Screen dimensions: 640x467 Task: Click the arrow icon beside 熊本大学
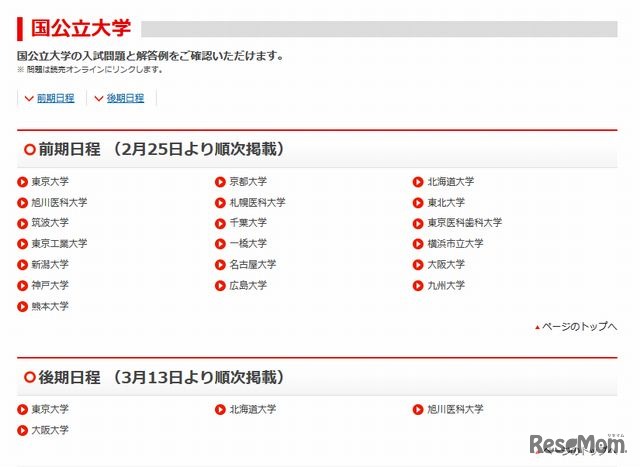click(x=22, y=307)
